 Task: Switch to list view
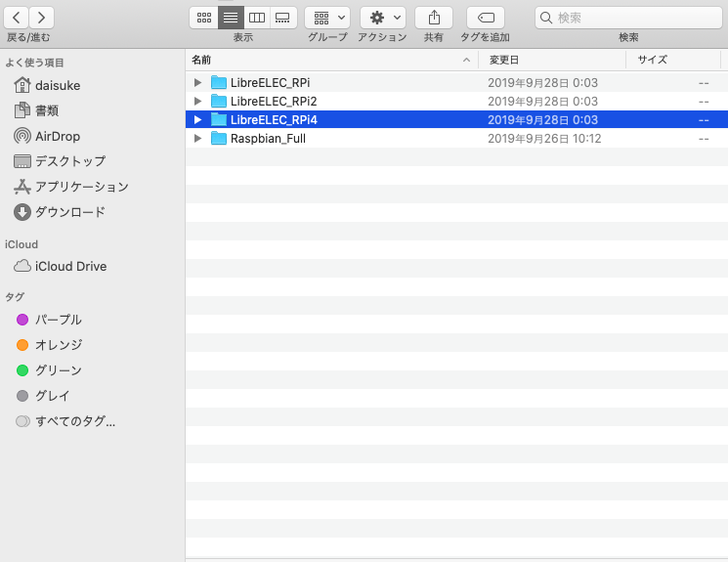tap(231, 18)
